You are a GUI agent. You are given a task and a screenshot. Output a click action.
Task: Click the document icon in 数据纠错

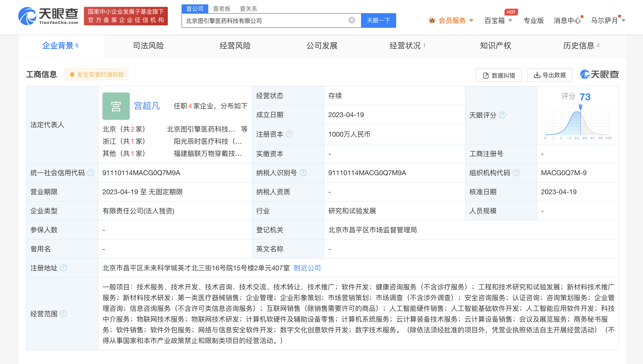(486, 75)
